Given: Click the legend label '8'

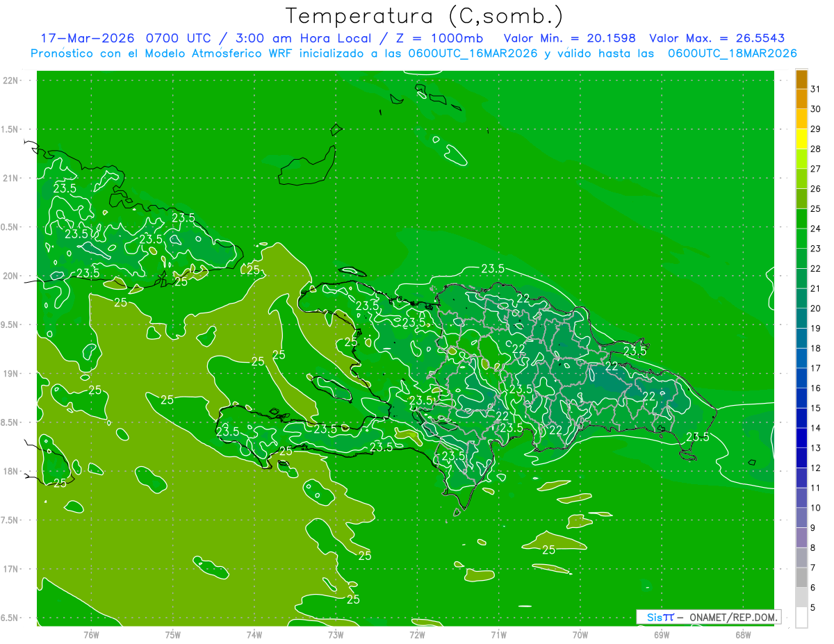Looking at the screenshot, I should coord(814,547).
